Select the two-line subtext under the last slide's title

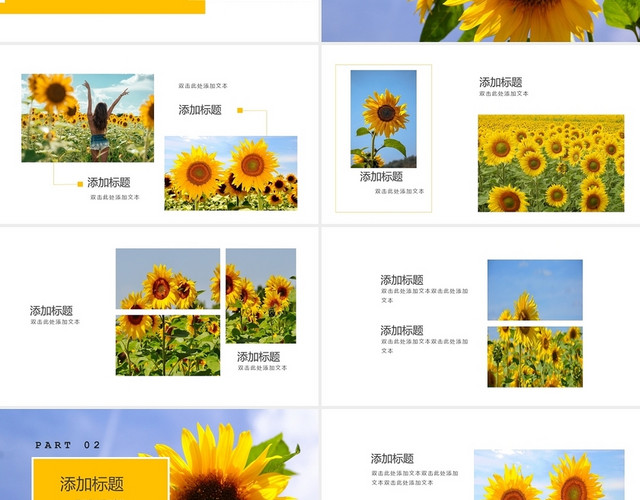(415, 478)
